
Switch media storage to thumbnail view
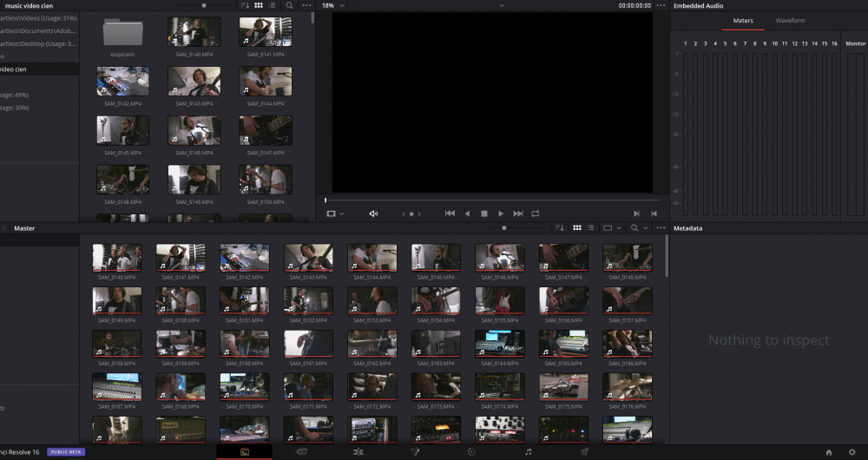259,5
